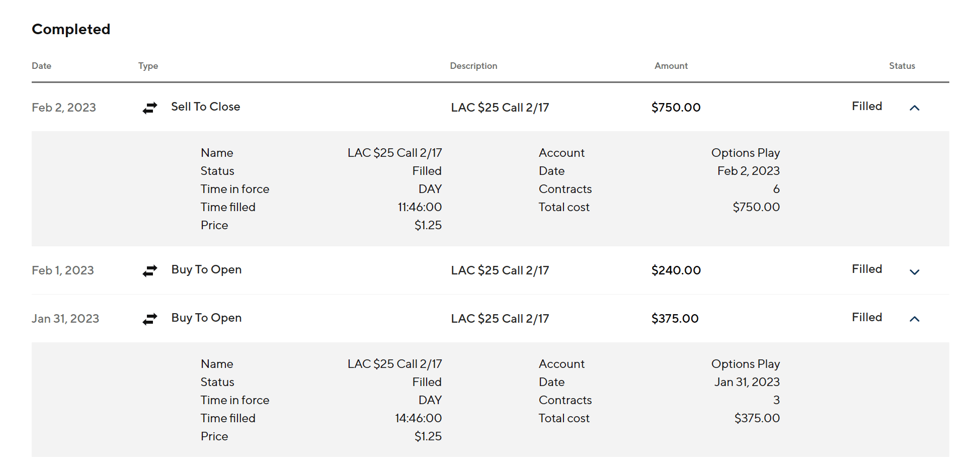This screenshot has height=474, width=980.
Task: Click the $750.00 amount in Feb 2 row
Action: [x=676, y=108]
